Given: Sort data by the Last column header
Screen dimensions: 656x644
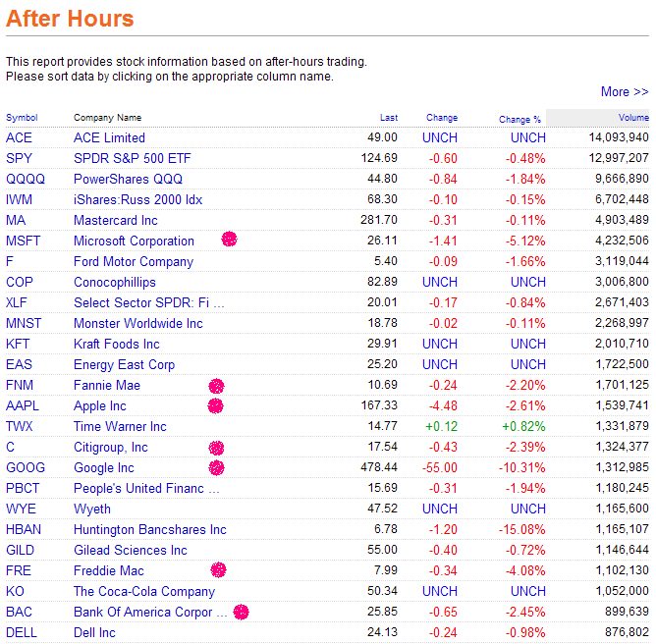Looking at the screenshot, I should tap(389, 118).
